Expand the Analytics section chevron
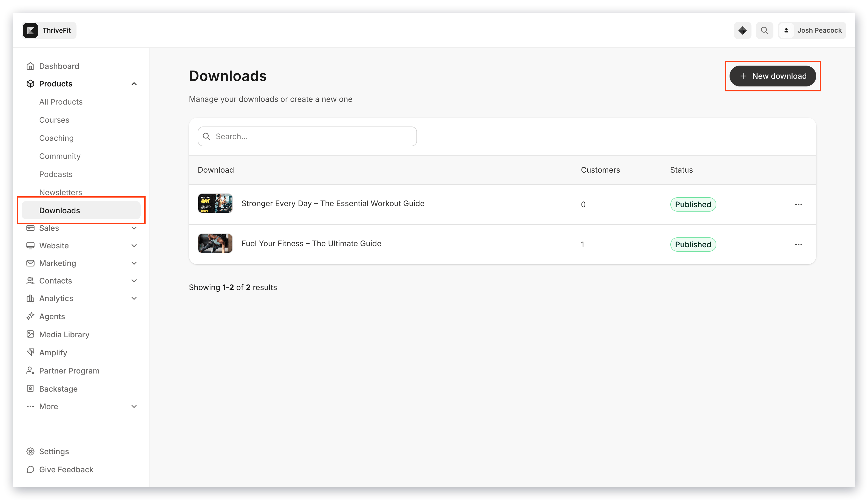The width and height of the screenshot is (868, 500). tap(134, 298)
